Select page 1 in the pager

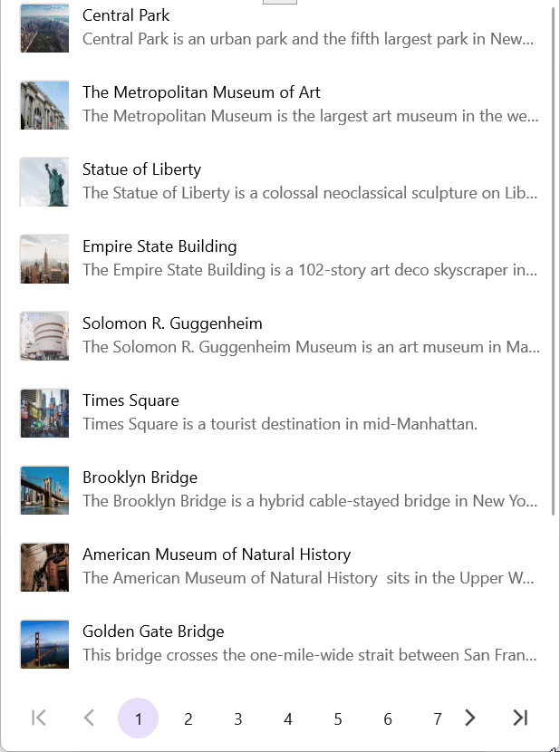pos(139,718)
